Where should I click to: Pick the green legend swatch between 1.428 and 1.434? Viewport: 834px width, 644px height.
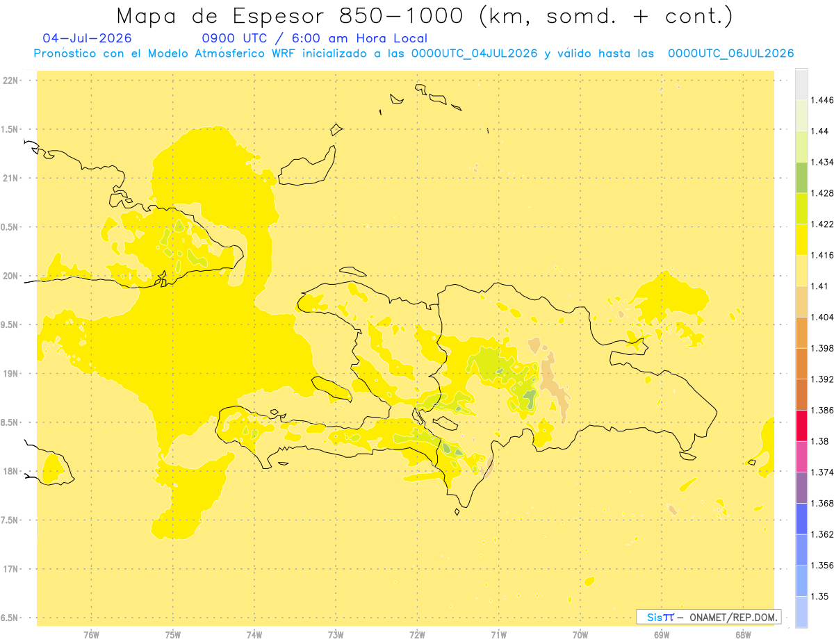tap(801, 177)
